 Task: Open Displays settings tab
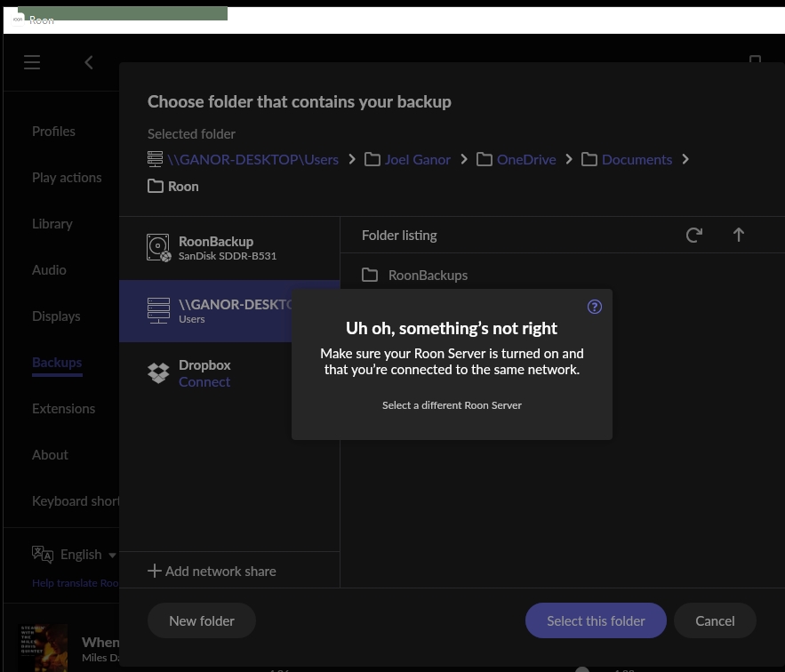[56, 316]
